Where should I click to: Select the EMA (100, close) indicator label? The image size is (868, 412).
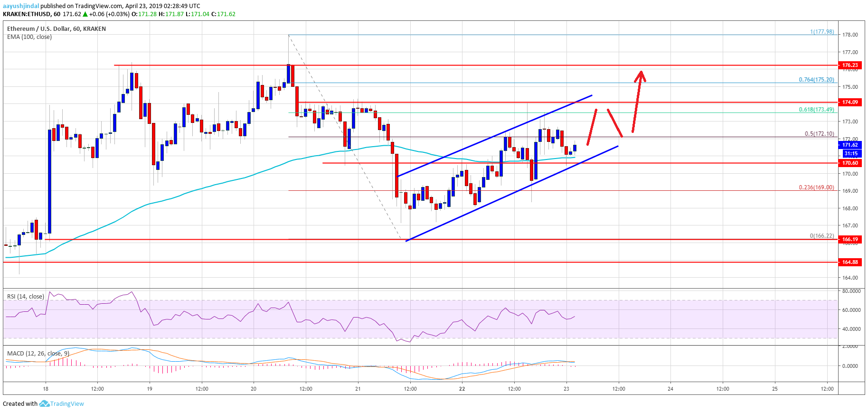click(x=29, y=37)
